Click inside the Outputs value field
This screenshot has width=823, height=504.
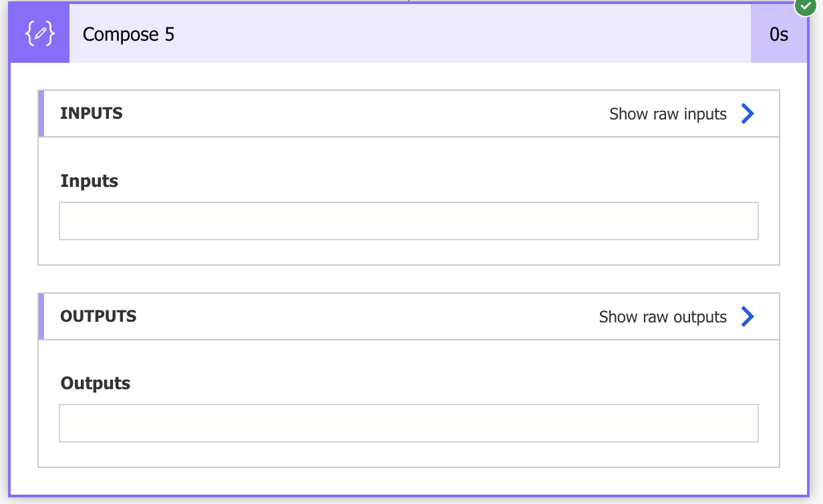[409, 423]
